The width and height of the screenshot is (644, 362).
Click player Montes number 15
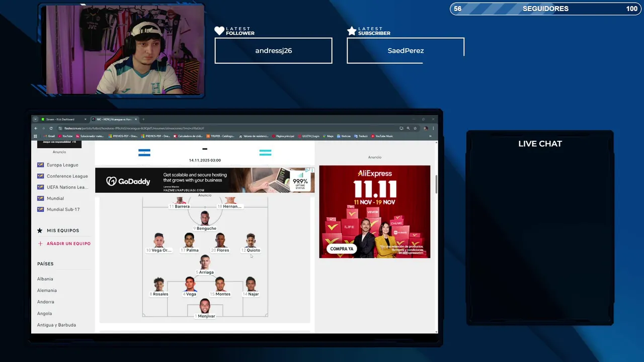pos(220,286)
